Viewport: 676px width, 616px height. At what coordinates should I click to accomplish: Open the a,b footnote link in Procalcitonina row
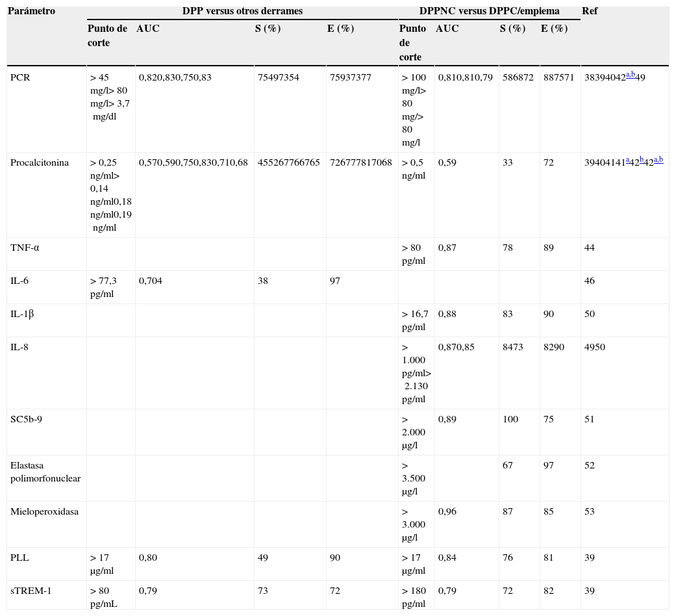click(658, 160)
